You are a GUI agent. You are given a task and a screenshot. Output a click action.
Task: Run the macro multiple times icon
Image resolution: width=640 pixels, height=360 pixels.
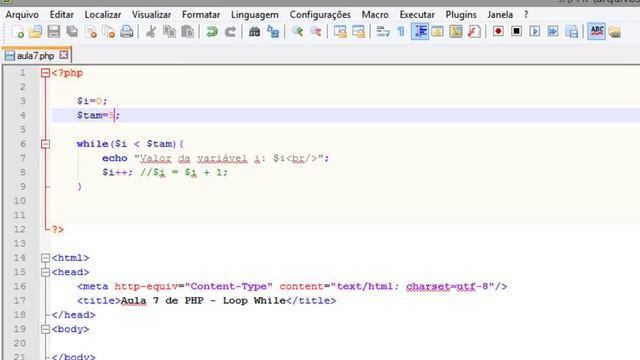click(553, 32)
